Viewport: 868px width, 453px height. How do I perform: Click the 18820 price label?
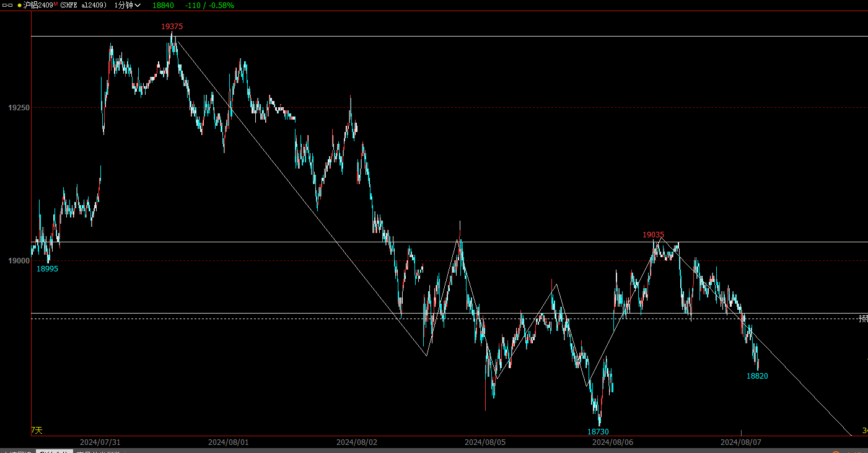(x=757, y=376)
